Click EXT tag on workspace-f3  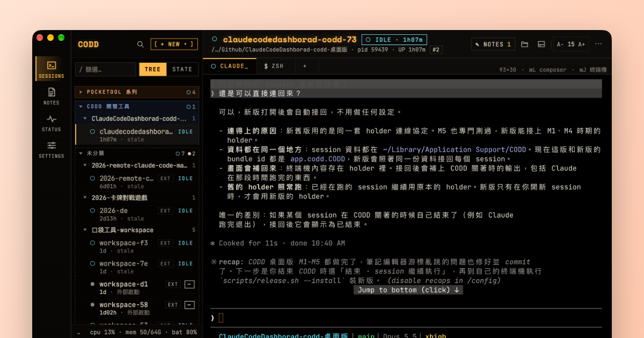tap(166, 243)
